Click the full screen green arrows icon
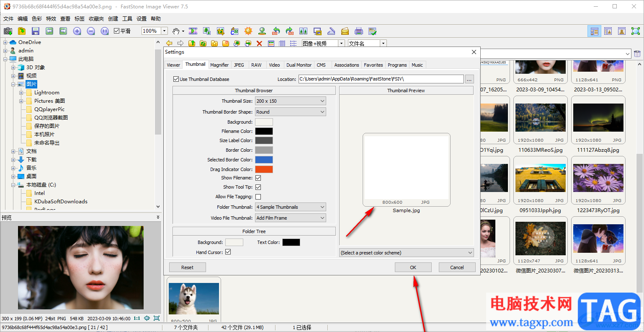The image size is (644, 332). click(x=636, y=31)
